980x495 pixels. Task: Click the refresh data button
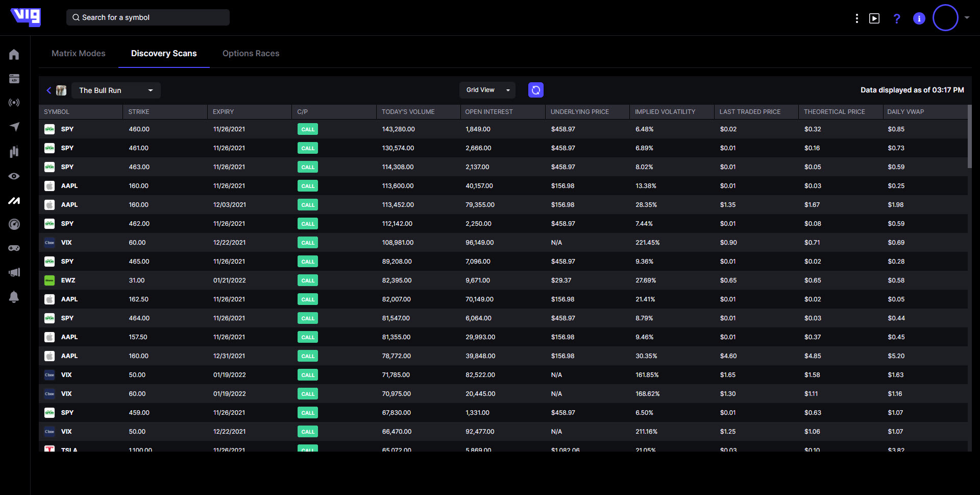(535, 90)
